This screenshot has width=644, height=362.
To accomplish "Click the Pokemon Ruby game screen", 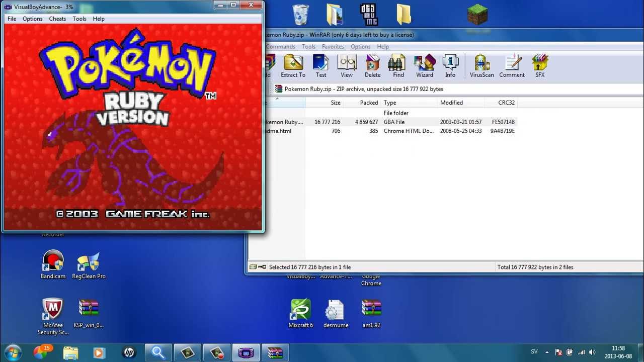I will pos(133,127).
